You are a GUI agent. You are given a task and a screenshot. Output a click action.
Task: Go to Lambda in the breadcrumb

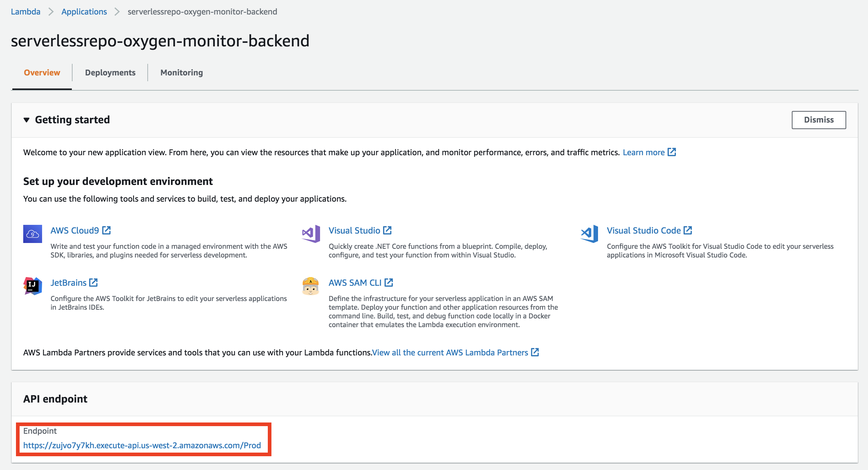coord(25,12)
